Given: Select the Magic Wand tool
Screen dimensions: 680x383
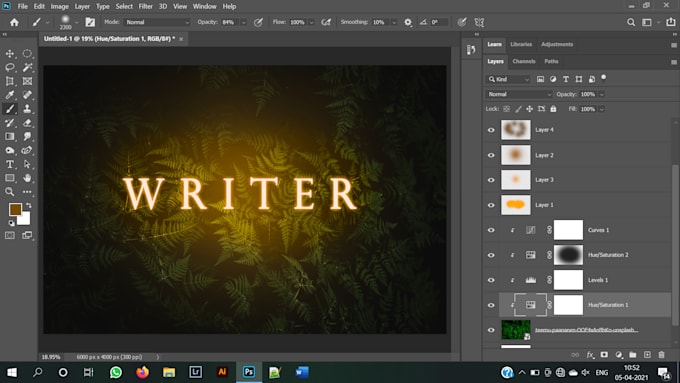Looking at the screenshot, I should (27, 67).
